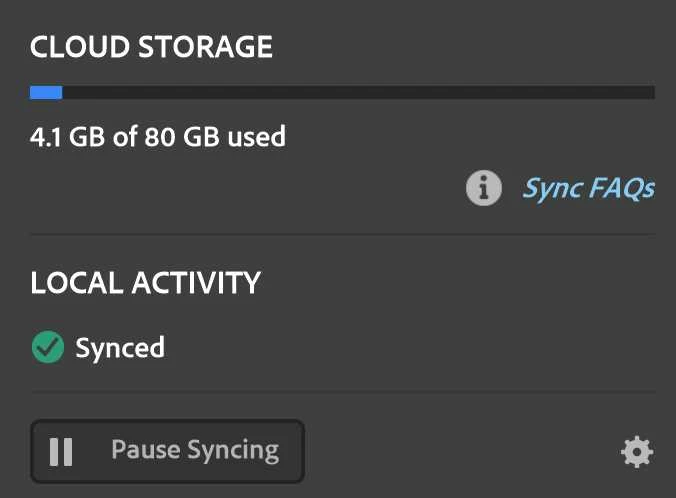Open the Sync FAQs link
This screenshot has height=498, width=676.
(x=588, y=188)
